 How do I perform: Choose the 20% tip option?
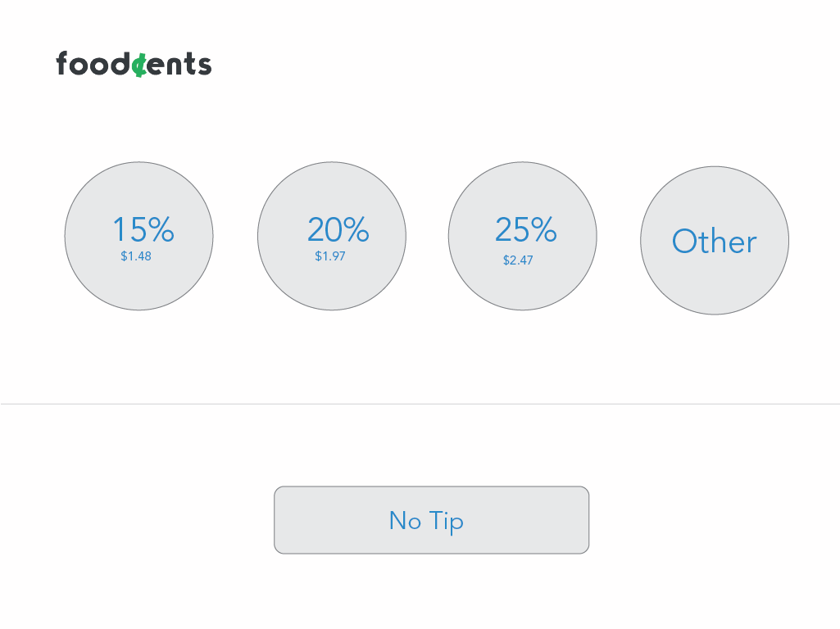[x=332, y=236]
